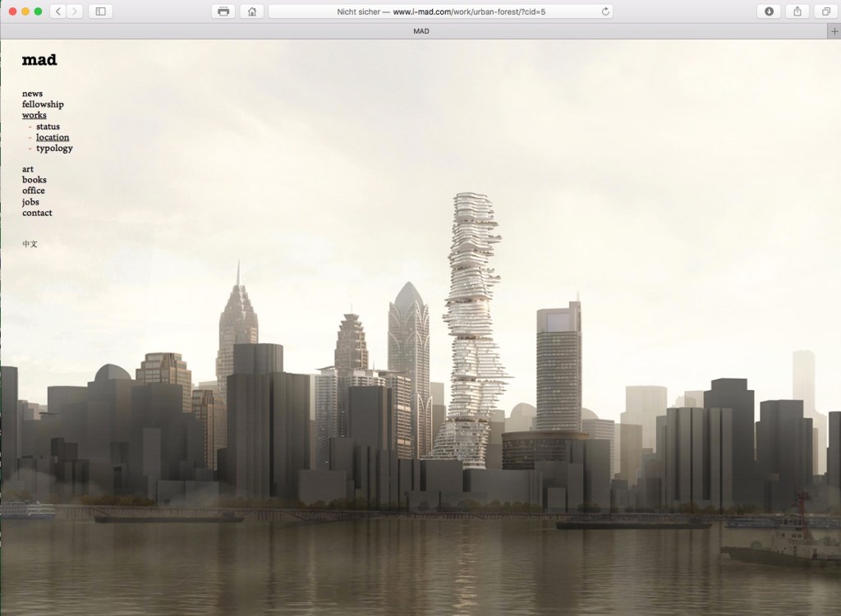Collapse the works menu section

tap(34, 115)
